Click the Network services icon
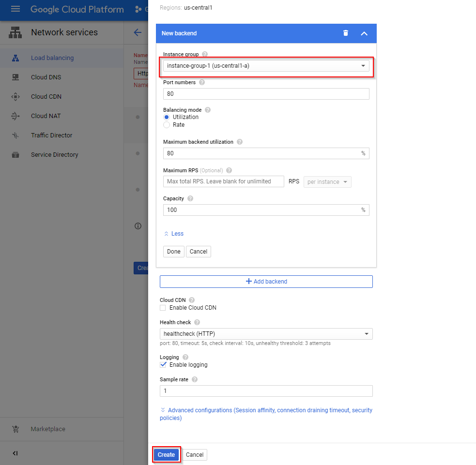 pyautogui.click(x=15, y=32)
